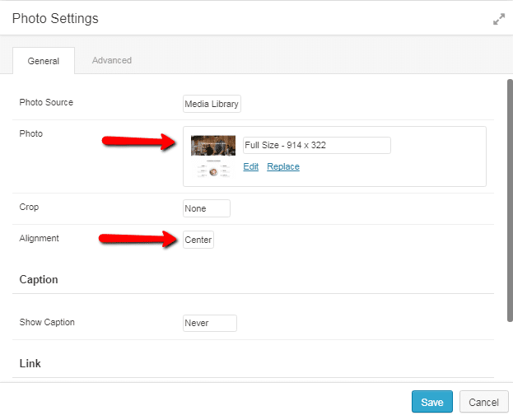Click the Photo Settings dialog title
Screen dimensions: 513x420
click(x=55, y=18)
